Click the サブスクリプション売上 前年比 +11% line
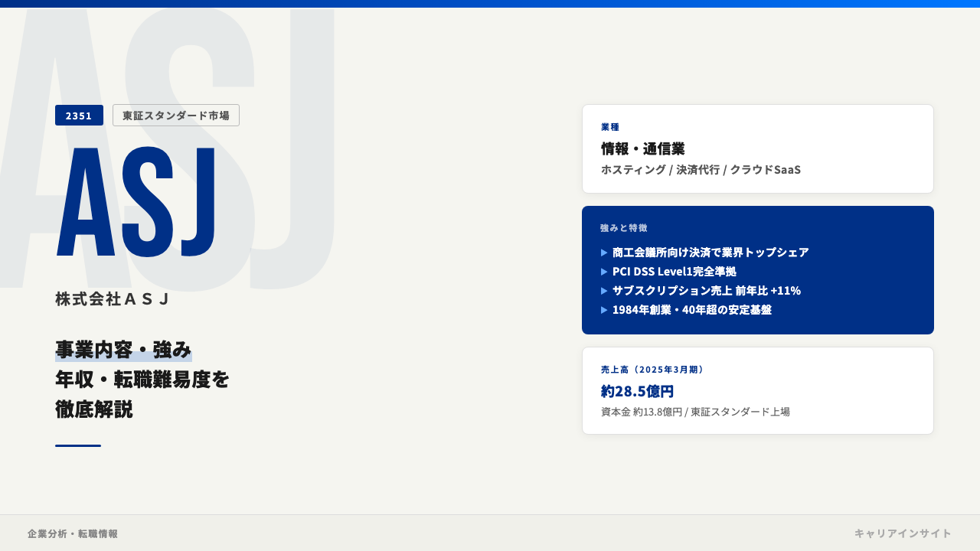The width and height of the screenshot is (980, 551). [707, 290]
